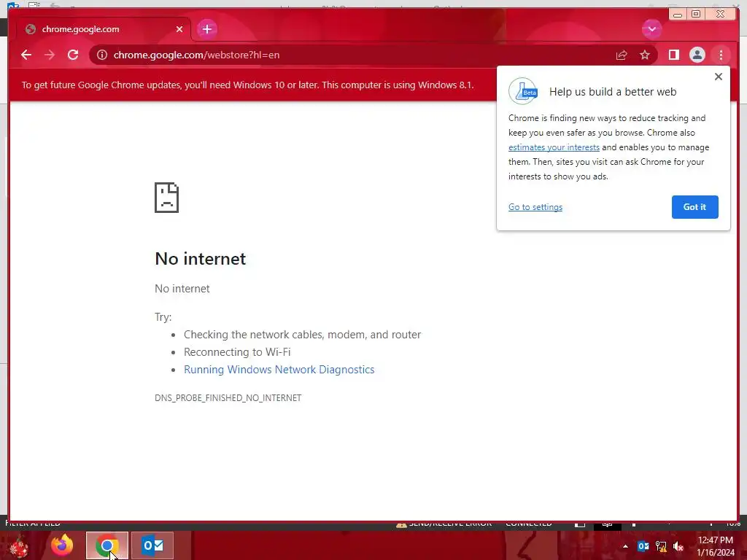Minimize the Chrome window
This screenshot has width=747, height=560.
point(678,15)
